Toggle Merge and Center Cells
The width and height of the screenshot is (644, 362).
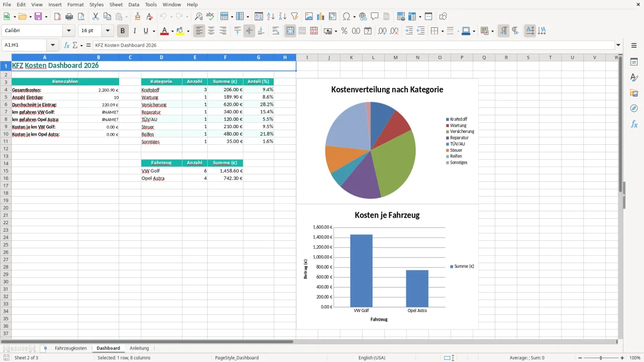[290, 31]
